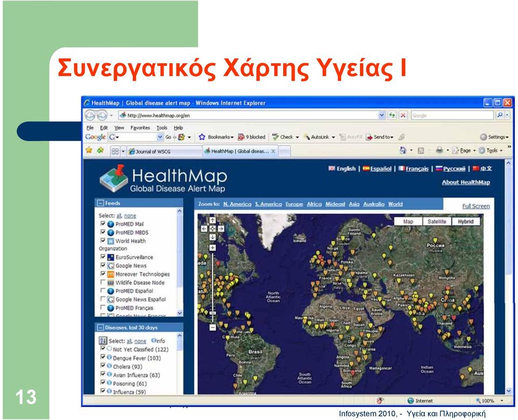Click the RSS Feeds icon
518x420 pixels.
421,151
